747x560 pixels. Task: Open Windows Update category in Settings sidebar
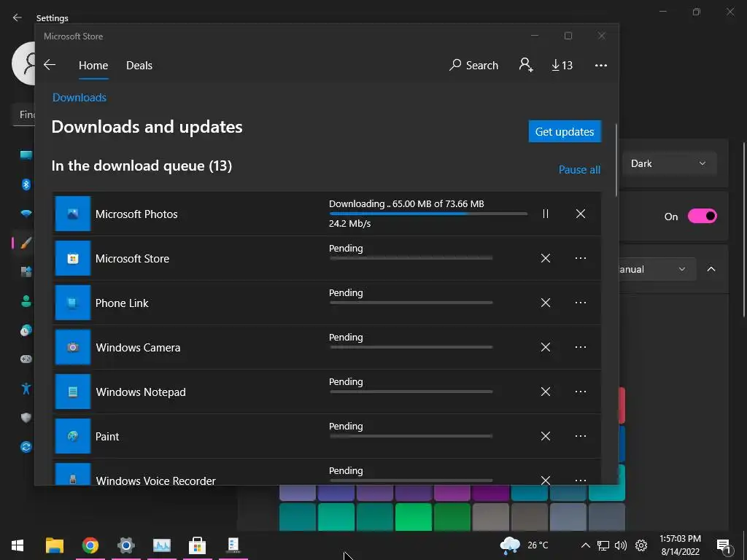point(26,447)
